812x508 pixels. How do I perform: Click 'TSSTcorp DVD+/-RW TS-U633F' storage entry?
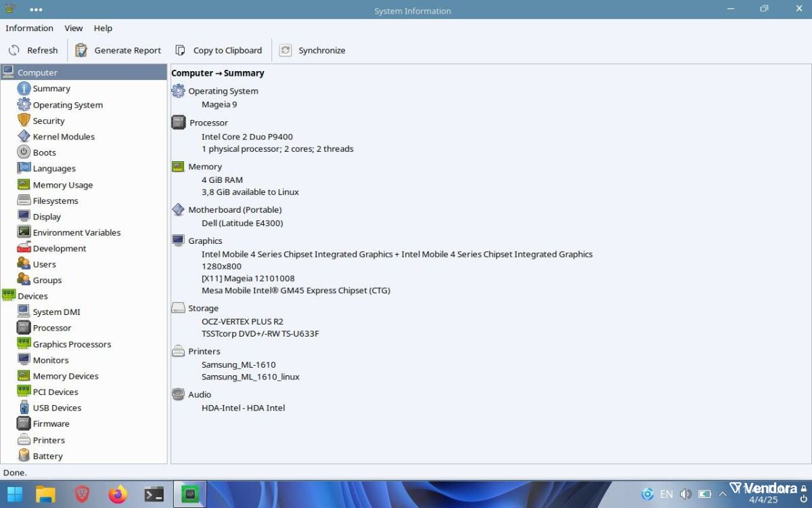[261, 334]
